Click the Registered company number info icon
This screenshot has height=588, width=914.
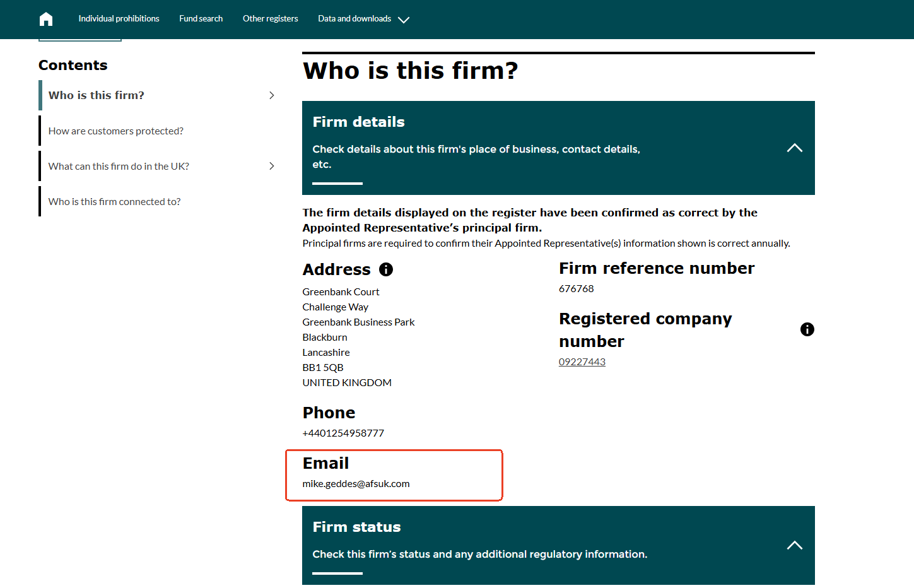click(x=807, y=329)
